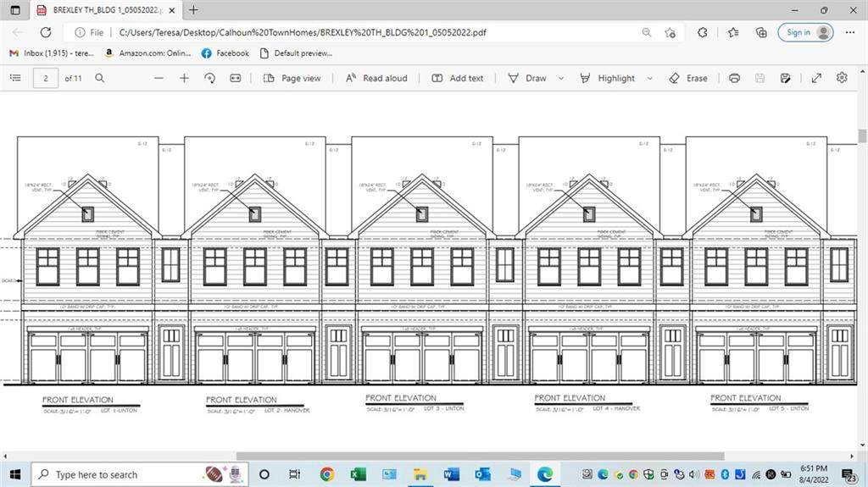Click the Bluetooth tray icon
The height and width of the screenshot is (487, 868).
(x=725, y=474)
